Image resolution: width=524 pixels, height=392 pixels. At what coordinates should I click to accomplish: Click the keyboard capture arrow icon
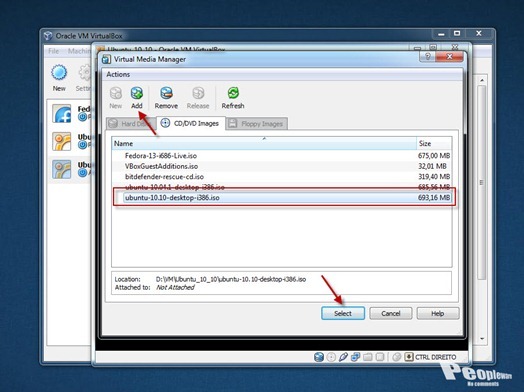point(409,357)
